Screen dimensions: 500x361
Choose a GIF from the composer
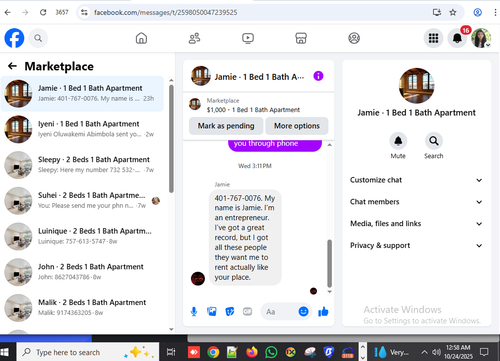pos(247,312)
